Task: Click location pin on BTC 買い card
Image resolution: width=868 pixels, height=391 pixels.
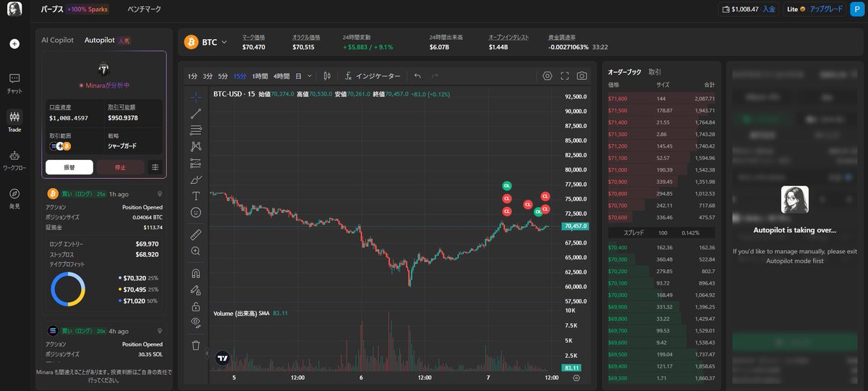Action: pyautogui.click(x=158, y=194)
